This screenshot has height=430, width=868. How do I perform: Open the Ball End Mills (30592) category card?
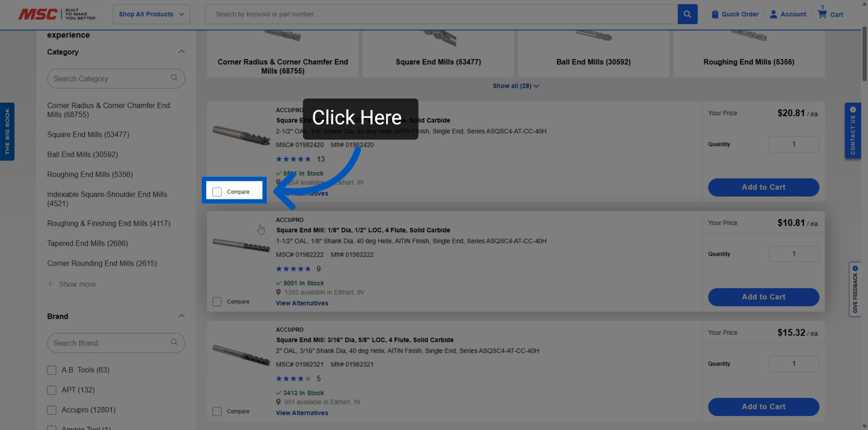click(593, 53)
